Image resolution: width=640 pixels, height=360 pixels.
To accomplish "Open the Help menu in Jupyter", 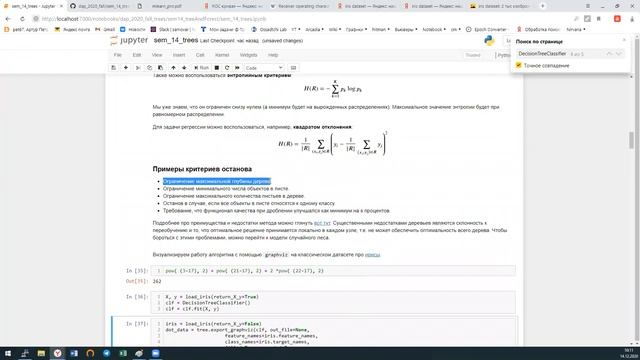I will pos(273,55).
